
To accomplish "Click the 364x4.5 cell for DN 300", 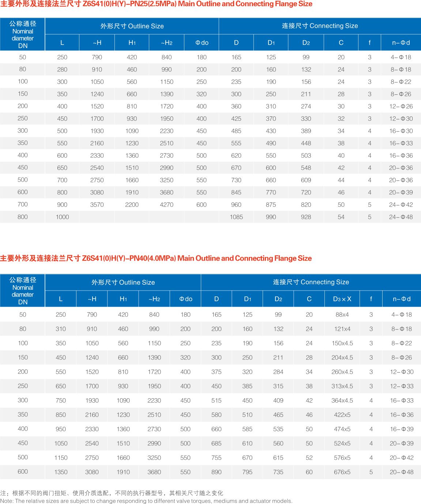I will pos(342,400).
